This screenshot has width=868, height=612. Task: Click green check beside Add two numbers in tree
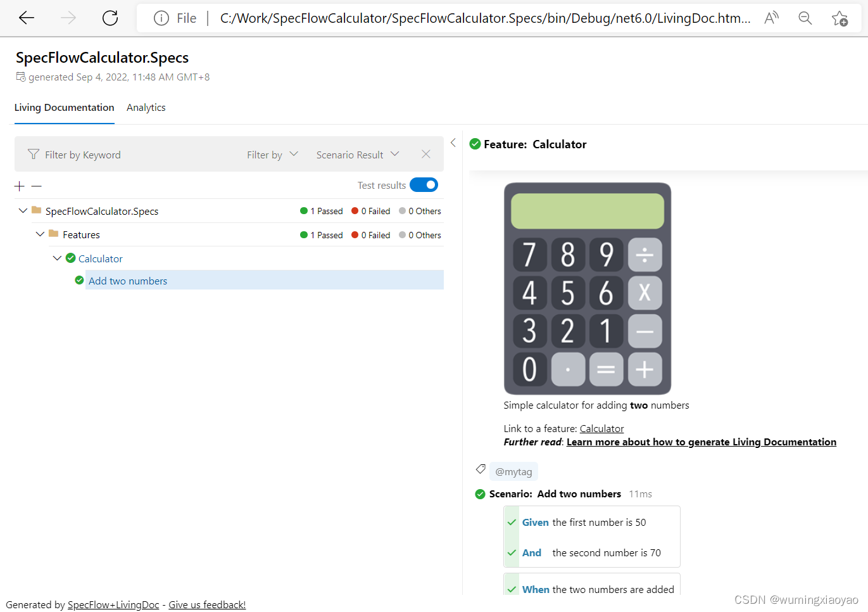(79, 280)
